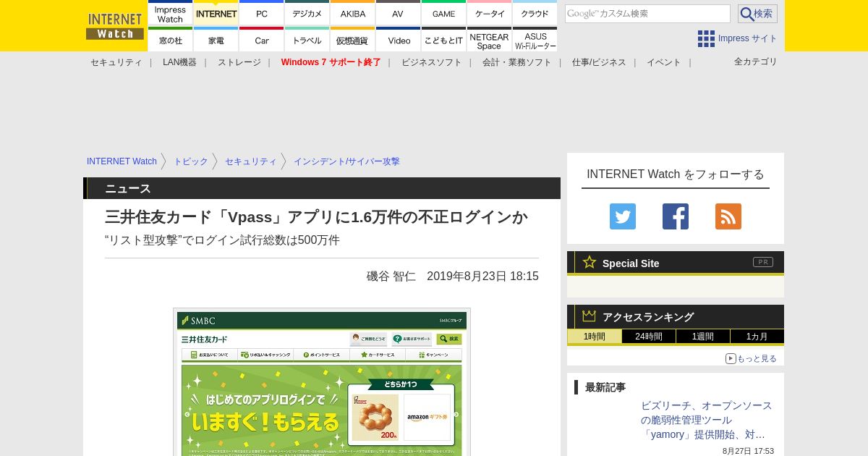Image resolution: width=868 pixels, height=456 pixels.
Task: Open the Facebook follow icon
Action: tap(676, 216)
